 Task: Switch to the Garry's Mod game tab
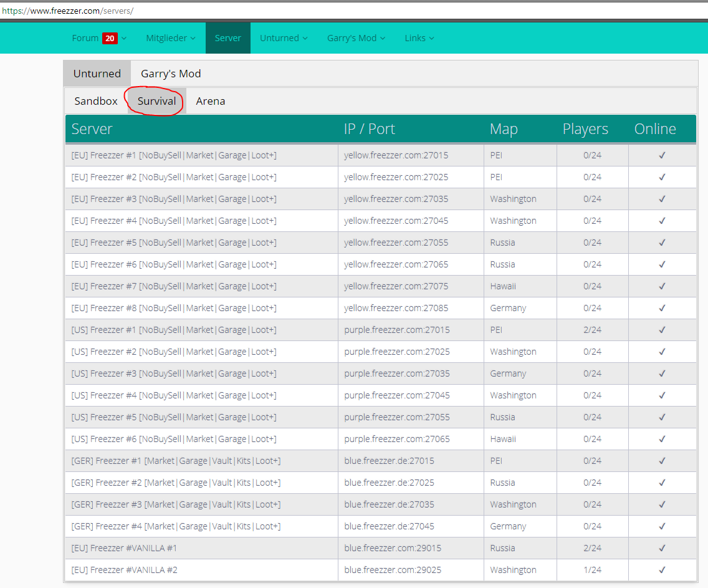171,74
